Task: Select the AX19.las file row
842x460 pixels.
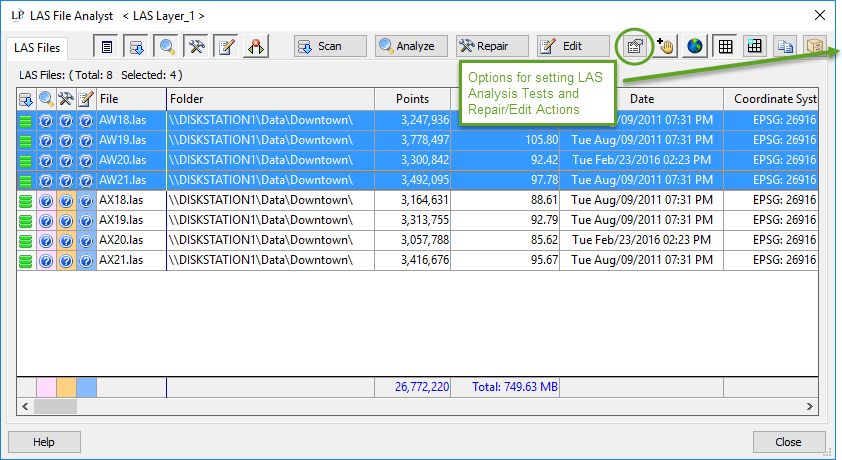Action: point(417,220)
